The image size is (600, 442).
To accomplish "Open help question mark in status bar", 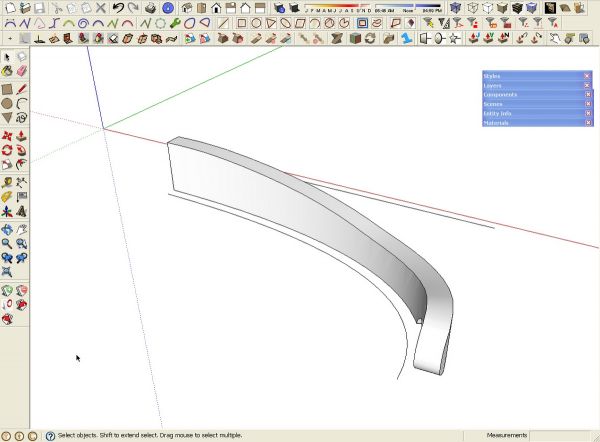I will pos(50,435).
